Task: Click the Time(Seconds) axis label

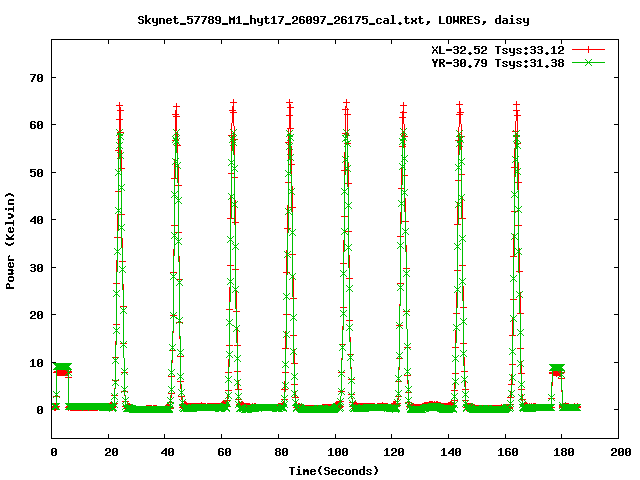Action: click(x=333, y=471)
